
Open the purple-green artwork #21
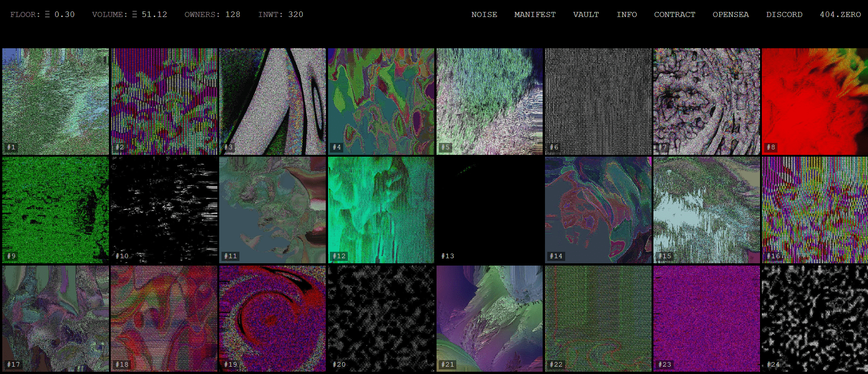click(x=489, y=318)
